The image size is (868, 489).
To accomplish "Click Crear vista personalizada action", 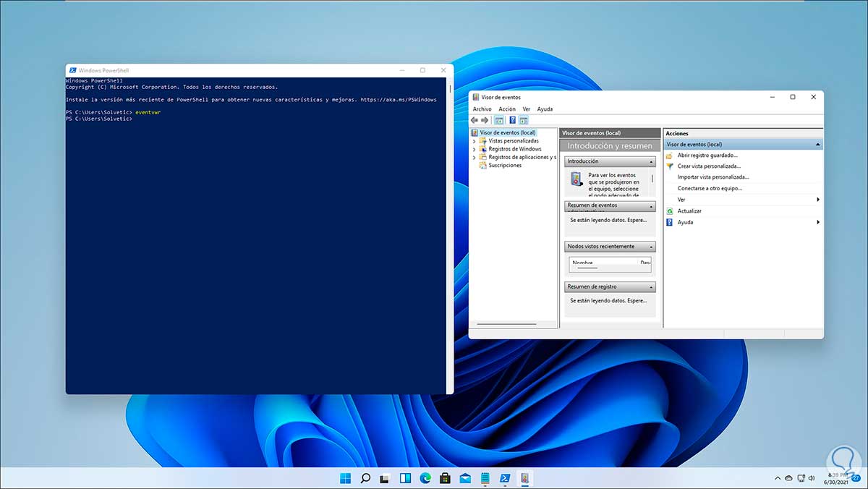I will click(x=699, y=166).
